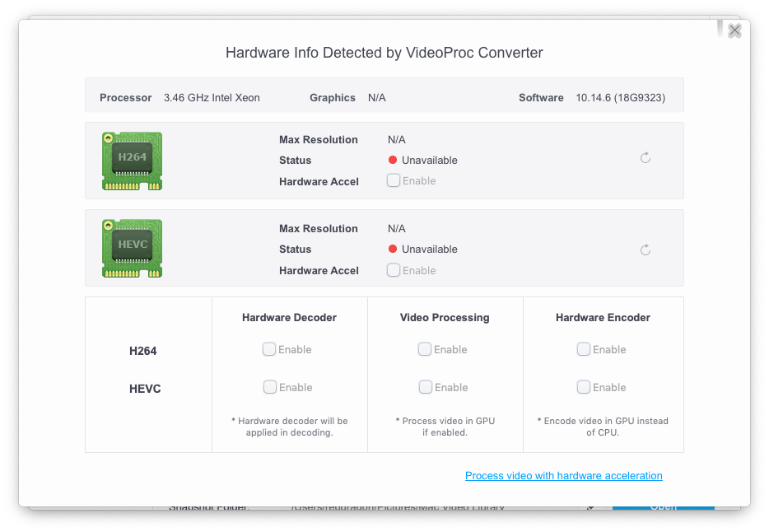Click the Open button behind dialog

coord(663,506)
